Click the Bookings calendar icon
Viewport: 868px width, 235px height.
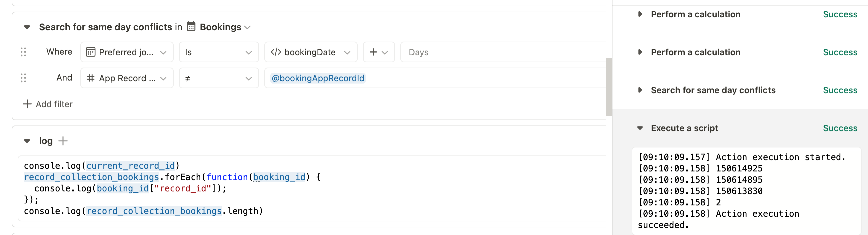click(x=191, y=26)
